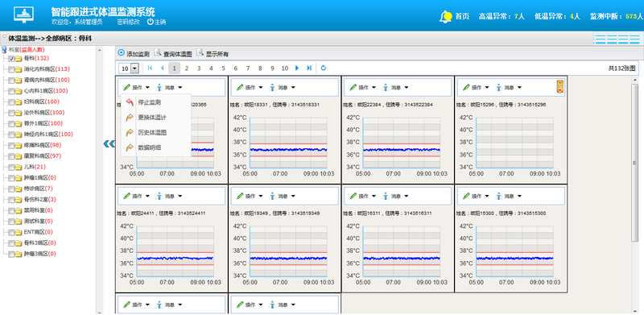Image resolution: width=644 pixels, height=315 pixels.
Task: Click the orange thermometer badge on 欧阳15296 card
Action: [x=560, y=87]
